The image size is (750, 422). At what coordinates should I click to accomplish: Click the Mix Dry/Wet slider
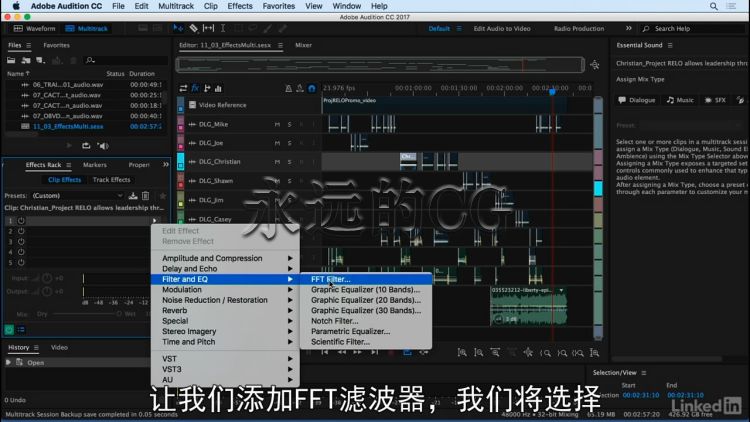[86, 314]
